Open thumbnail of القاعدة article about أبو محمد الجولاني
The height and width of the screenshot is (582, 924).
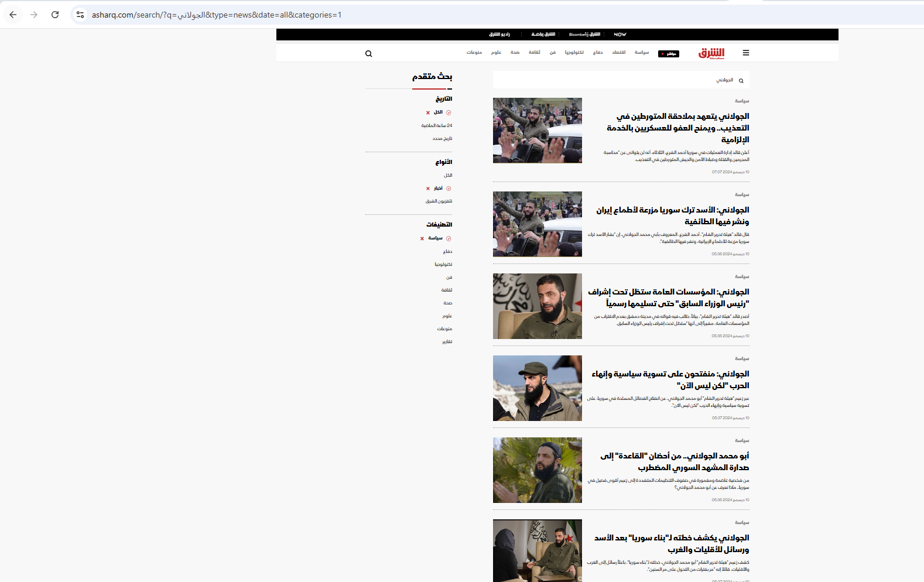[x=537, y=470]
